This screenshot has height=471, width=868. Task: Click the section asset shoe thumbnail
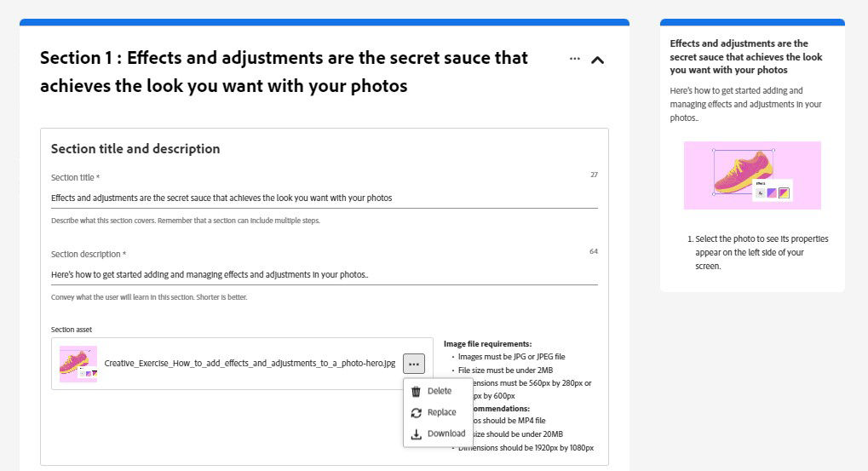pos(78,364)
